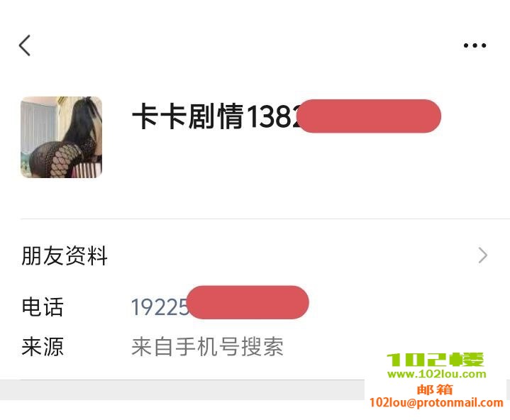Click the divider line above 朋友资料
This screenshot has height=420, width=510.
click(x=265, y=219)
